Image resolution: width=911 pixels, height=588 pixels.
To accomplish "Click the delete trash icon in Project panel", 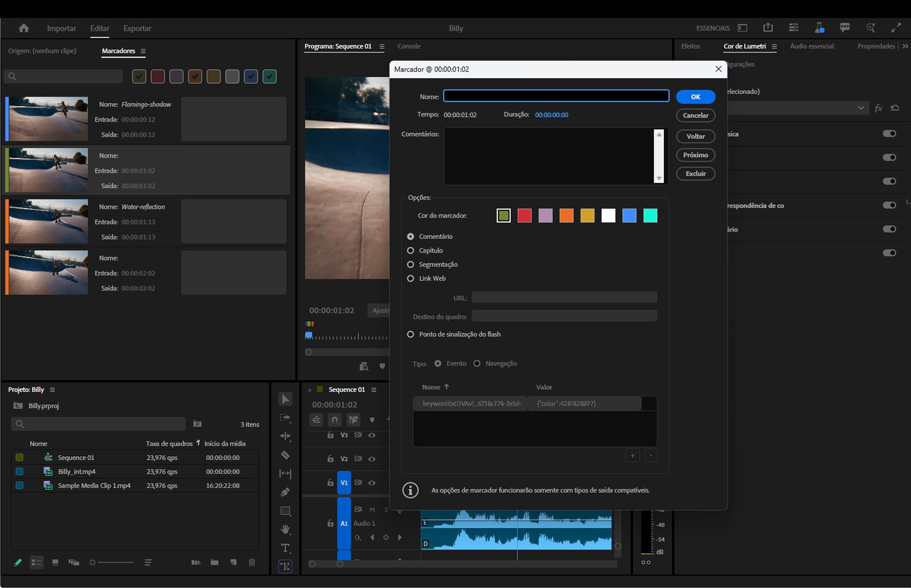I will (x=252, y=562).
